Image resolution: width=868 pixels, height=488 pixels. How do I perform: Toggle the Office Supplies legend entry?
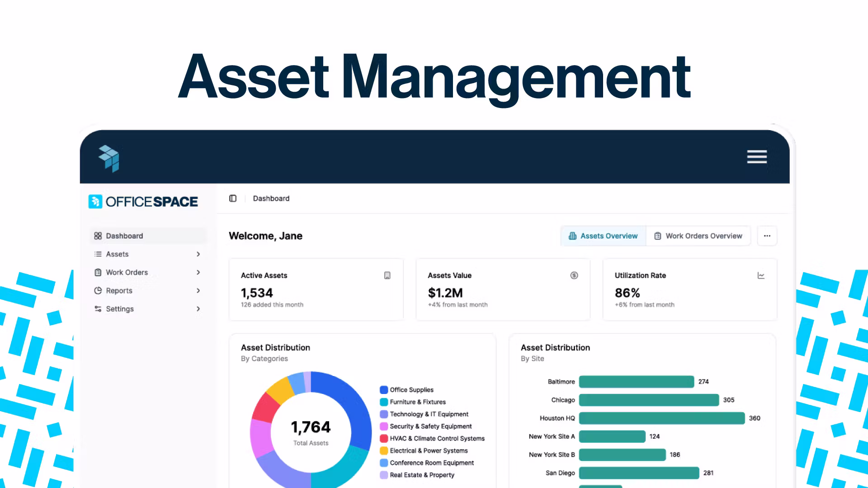(411, 389)
